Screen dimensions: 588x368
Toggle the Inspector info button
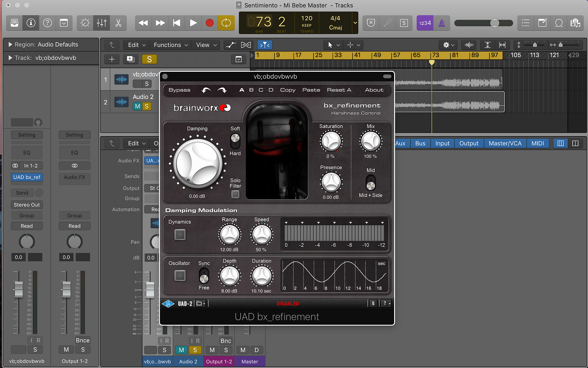pyautogui.click(x=31, y=23)
